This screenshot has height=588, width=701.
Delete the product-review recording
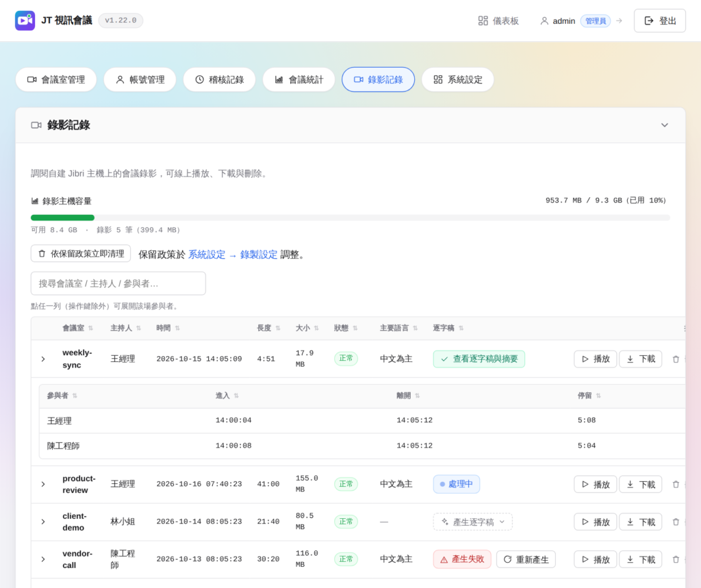[676, 484]
